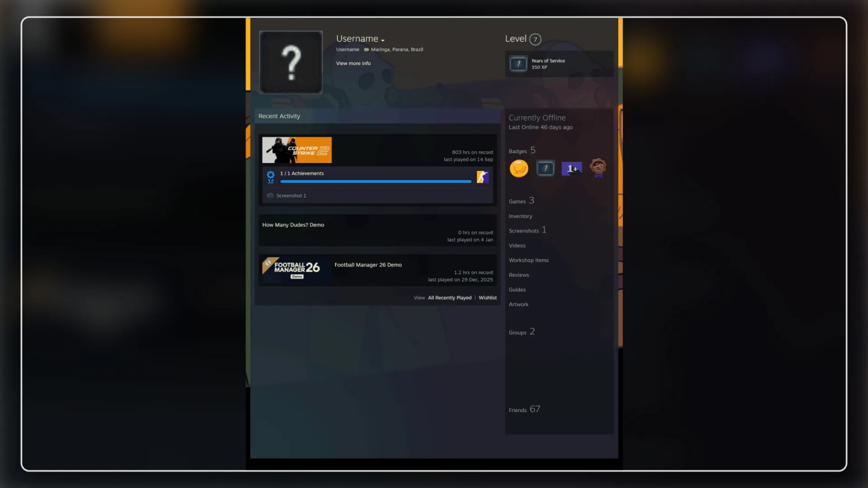Screen dimensions: 868x488
Task: Open the Games 3 link
Action: 521,201
